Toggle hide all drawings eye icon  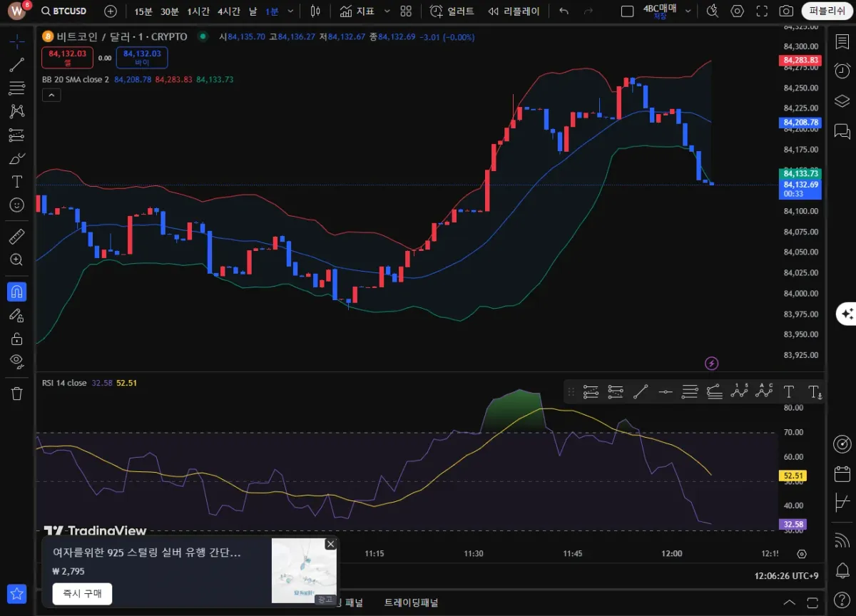pyautogui.click(x=17, y=361)
